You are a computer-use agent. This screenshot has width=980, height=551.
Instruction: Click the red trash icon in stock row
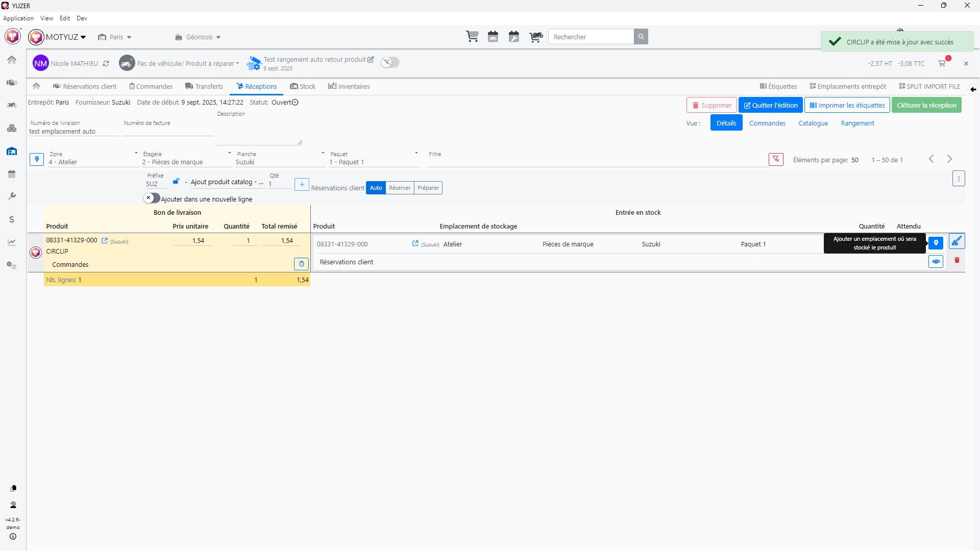(x=957, y=261)
